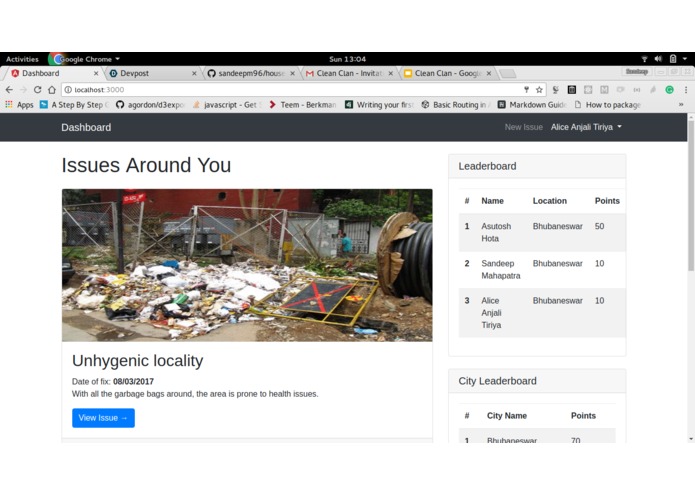Open the Markdown Guide bookmark
Screen dimensions: 695x494
pyautogui.click(x=532, y=105)
